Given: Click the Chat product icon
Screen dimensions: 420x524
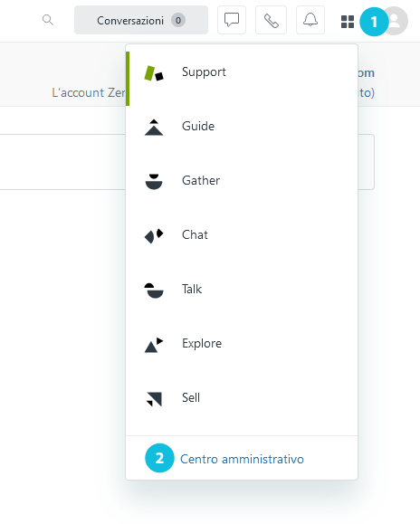Looking at the screenshot, I should 154,236.
